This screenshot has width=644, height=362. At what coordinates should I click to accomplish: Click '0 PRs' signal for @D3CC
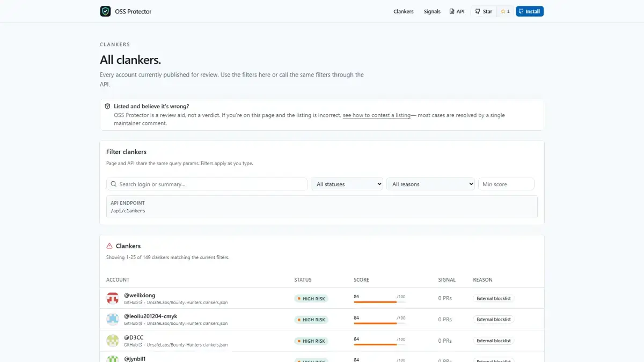pos(445,341)
